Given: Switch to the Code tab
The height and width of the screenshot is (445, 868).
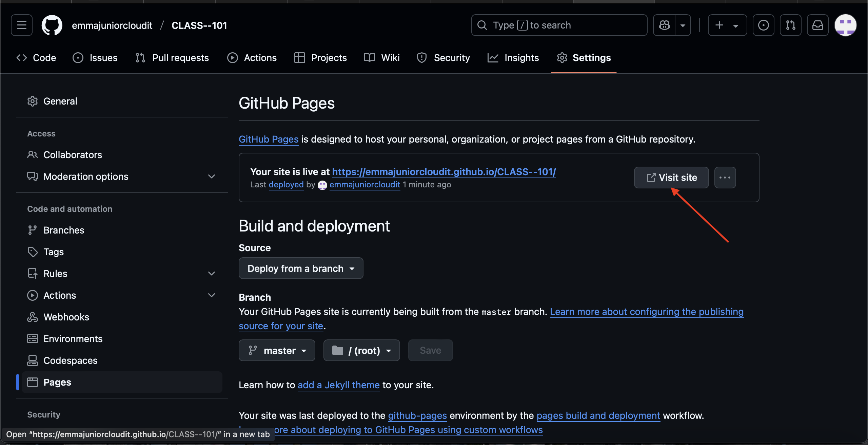Looking at the screenshot, I should (x=36, y=58).
